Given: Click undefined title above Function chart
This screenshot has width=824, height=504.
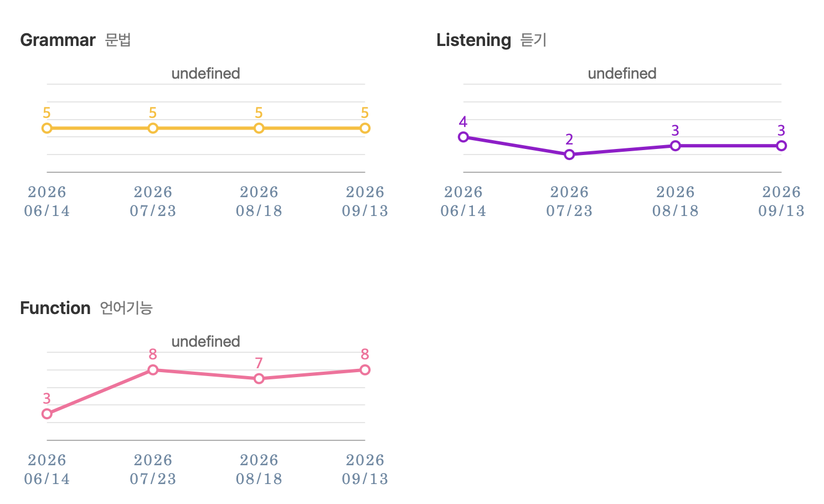Looking at the screenshot, I should point(205,341).
